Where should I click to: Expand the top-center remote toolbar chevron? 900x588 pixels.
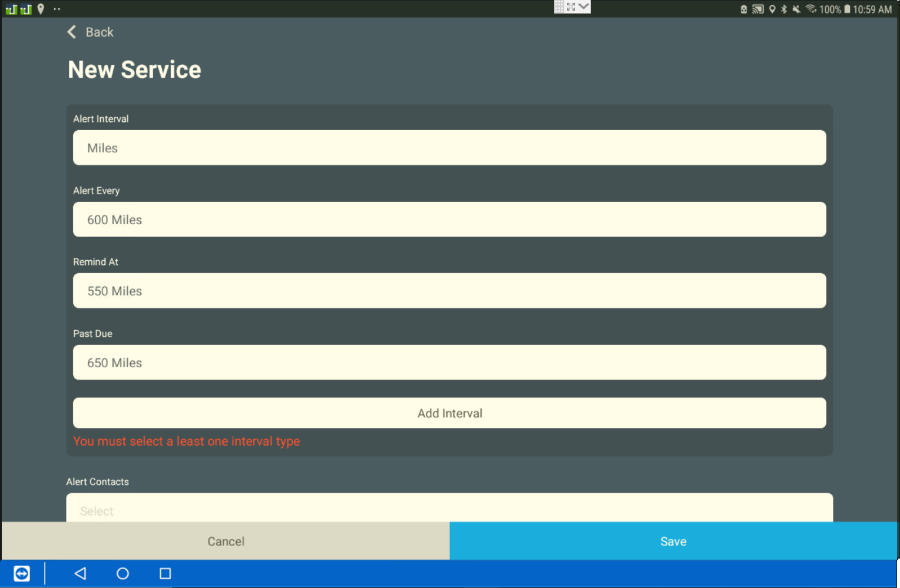pos(583,6)
